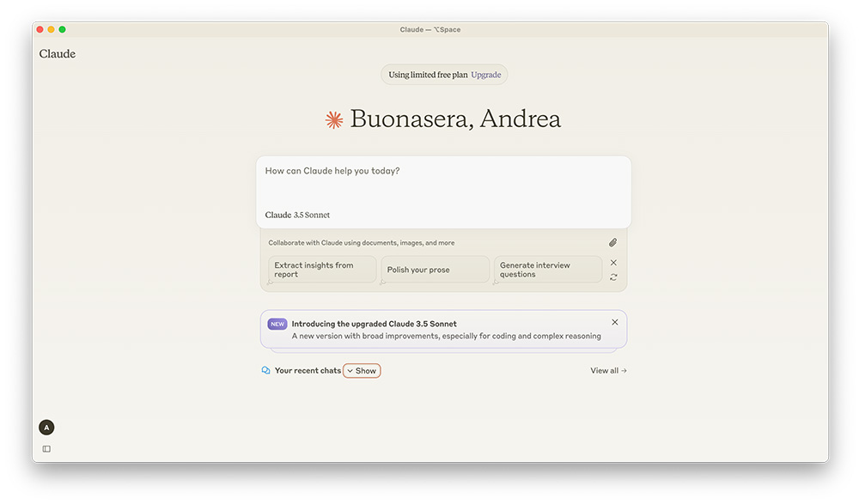Toggle the sidebar panel icon
Viewport: 859px width, 504px height.
46,449
